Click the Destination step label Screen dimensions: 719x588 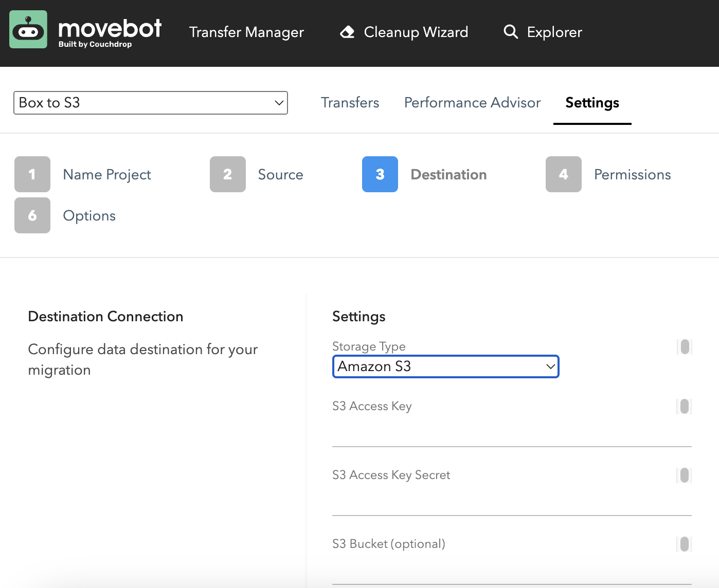pyautogui.click(x=448, y=174)
